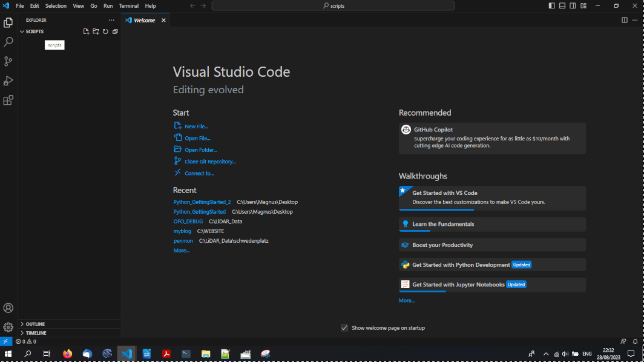This screenshot has width=644, height=362.
Task: Open the Run menu
Action: click(108, 6)
